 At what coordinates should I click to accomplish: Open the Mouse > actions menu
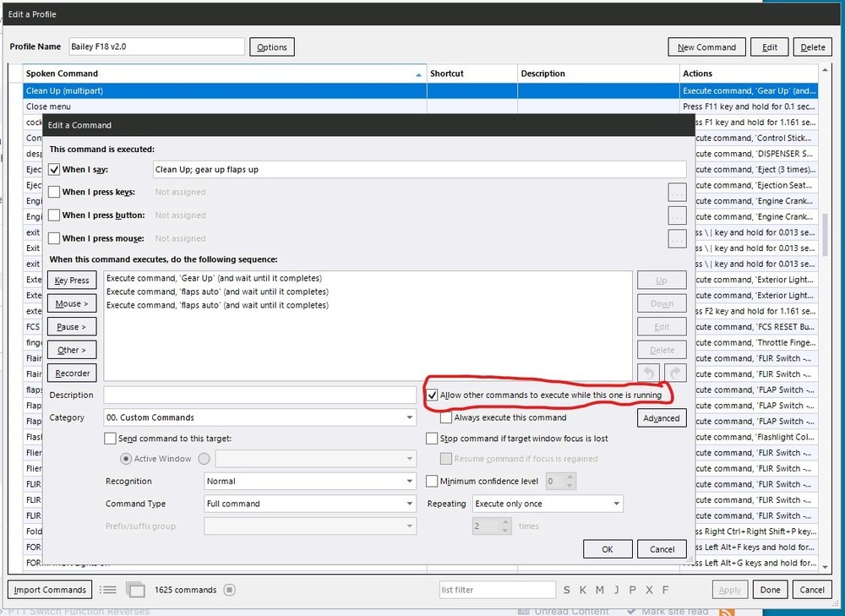(72, 303)
